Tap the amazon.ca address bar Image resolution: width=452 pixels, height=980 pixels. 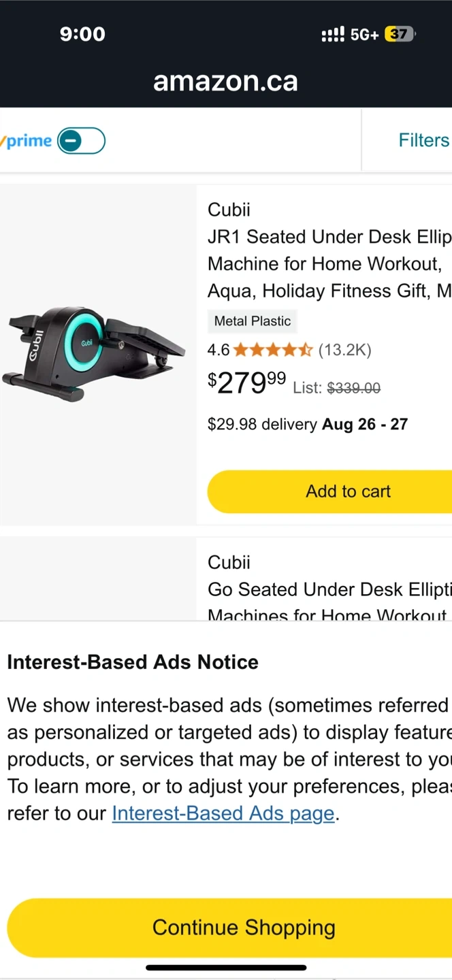pyautogui.click(x=225, y=82)
